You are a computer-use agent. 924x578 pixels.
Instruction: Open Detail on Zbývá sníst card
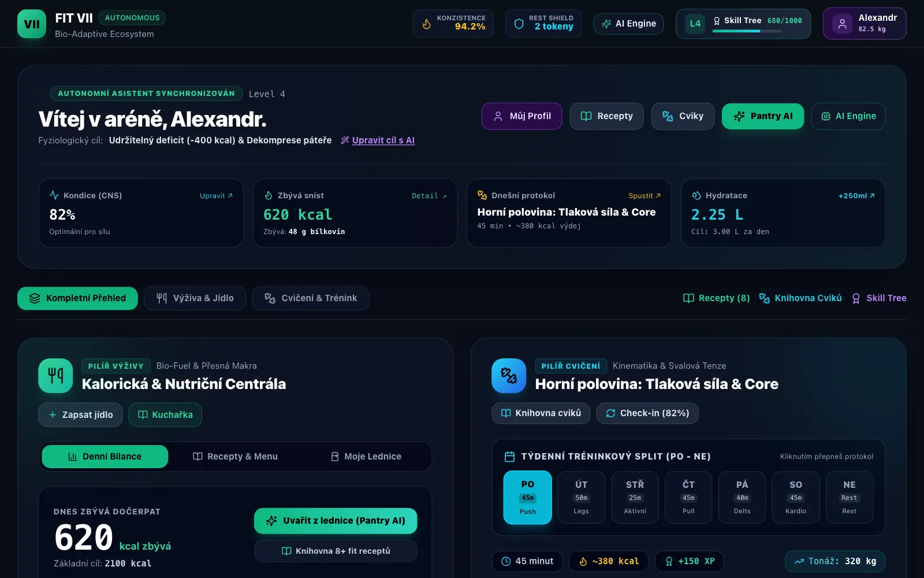pyautogui.click(x=429, y=196)
